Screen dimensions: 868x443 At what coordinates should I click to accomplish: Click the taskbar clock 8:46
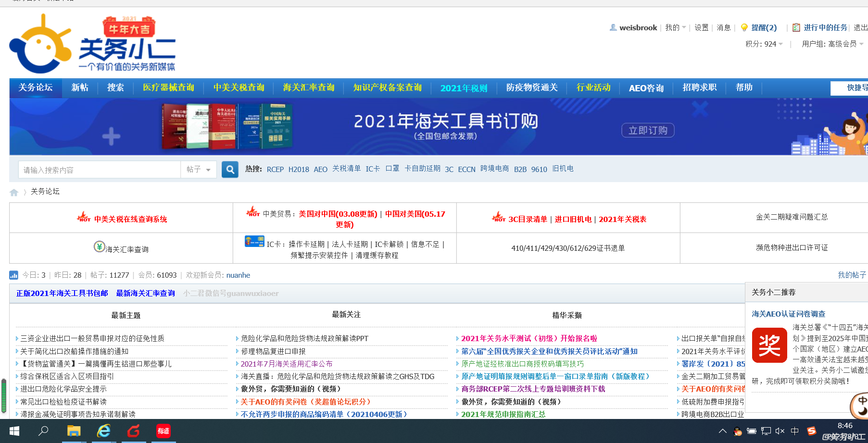pyautogui.click(x=845, y=426)
